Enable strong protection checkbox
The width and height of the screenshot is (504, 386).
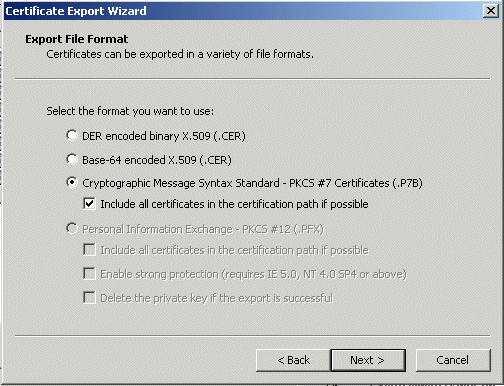pyautogui.click(x=89, y=274)
